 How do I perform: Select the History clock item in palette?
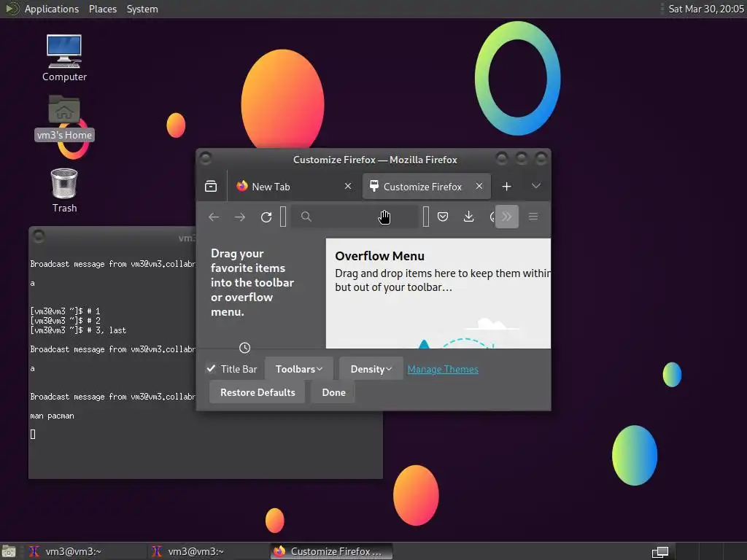click(x=245, y=348)
